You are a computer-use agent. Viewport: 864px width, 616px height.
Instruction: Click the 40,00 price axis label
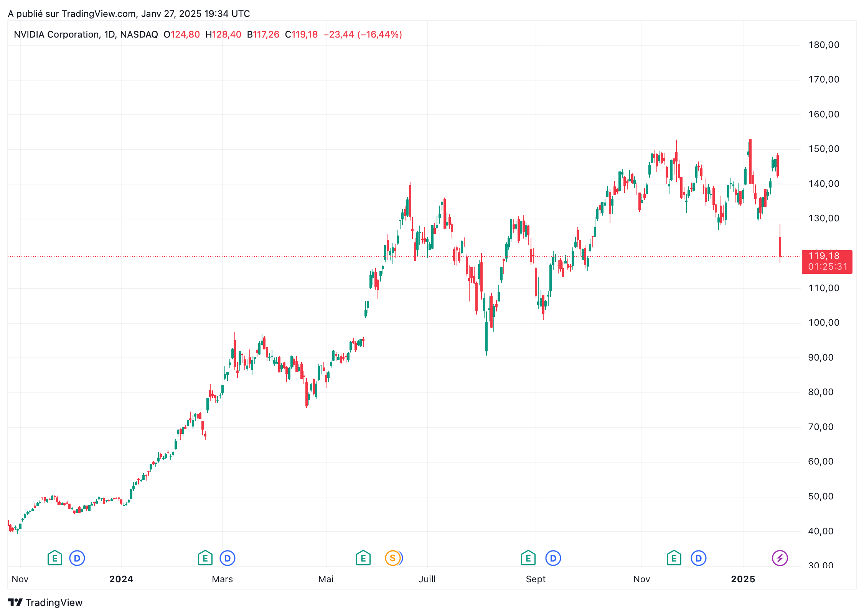821,531
